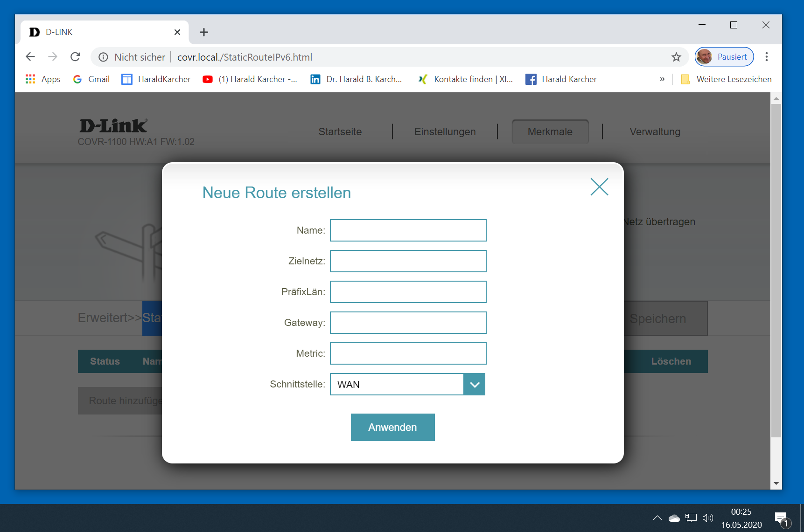
Task: Bookmark this page with the star icon
Action: click(x=676, y=57)
